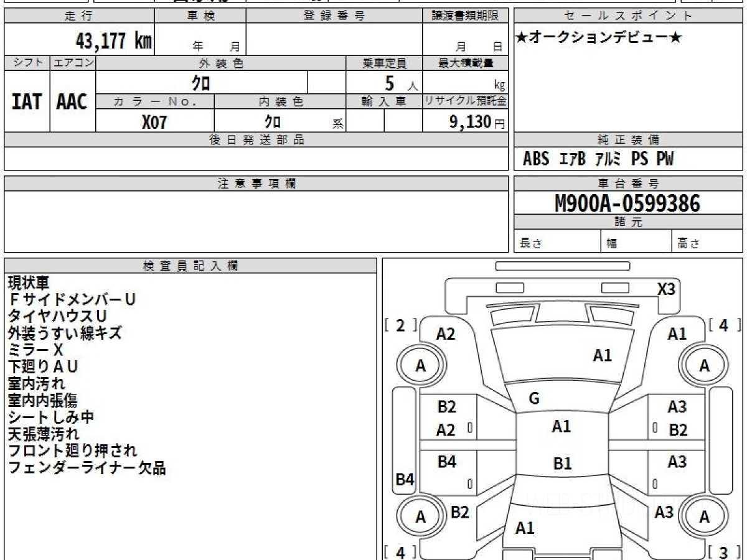The width and height of the screenshot is (747, 560).
Task: Select the note 外装うすい線キズ
Action: pyautogui.click(x=65, y=334)
